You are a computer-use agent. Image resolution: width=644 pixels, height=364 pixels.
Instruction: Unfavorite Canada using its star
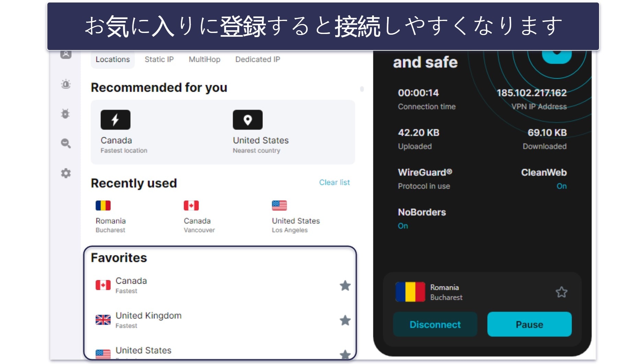click(345, 285)
